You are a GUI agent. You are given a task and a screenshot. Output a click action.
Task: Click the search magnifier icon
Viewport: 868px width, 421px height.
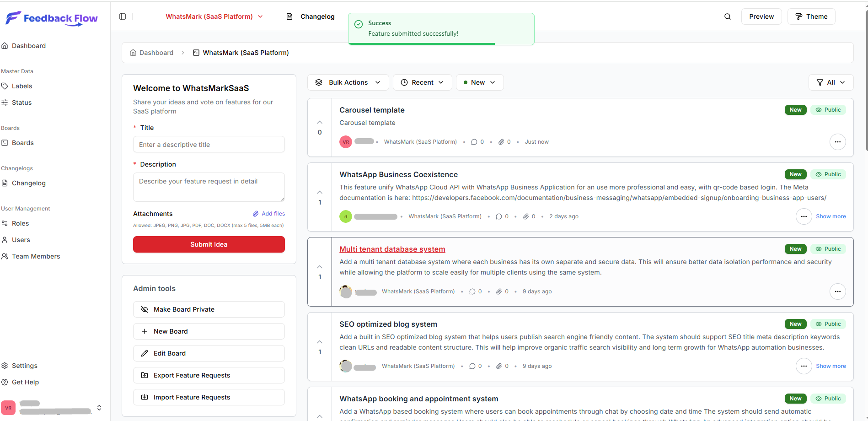727,16
